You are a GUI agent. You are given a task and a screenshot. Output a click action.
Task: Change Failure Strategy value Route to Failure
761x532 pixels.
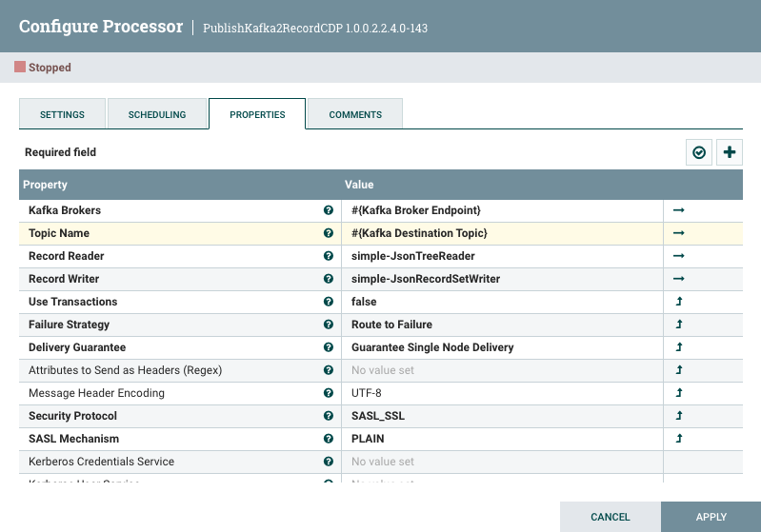[x=502, y=325]
